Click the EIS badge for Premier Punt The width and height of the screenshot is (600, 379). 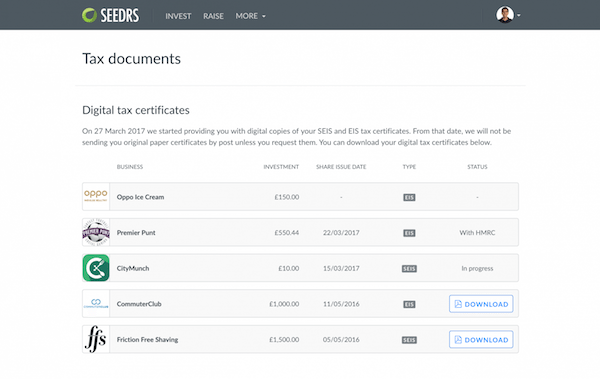(x=409, y=233)
